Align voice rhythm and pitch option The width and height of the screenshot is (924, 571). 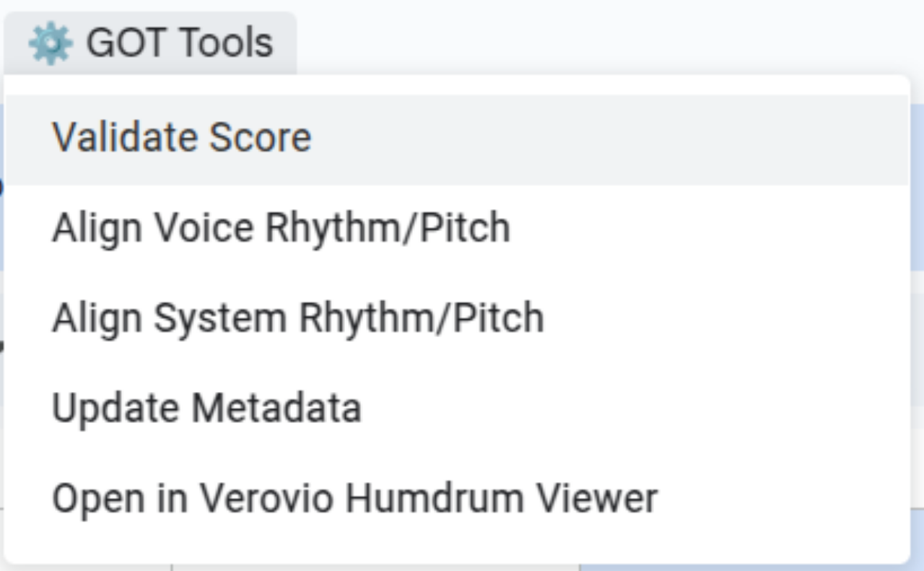(457, 229)
